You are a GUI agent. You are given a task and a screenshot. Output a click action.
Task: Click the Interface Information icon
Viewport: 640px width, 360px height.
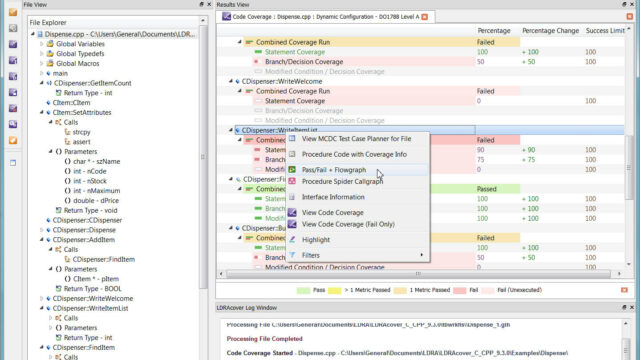tap(292, 197)
